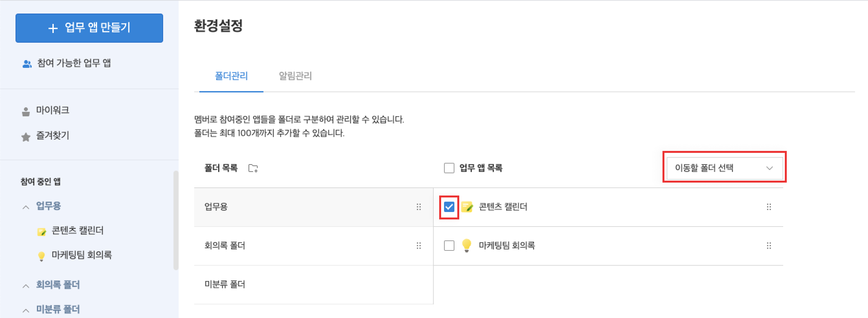This screenshot has width=868, height=318.
Task: Collapse the 회의록 폴더 sidebar group
Action: 26,286
